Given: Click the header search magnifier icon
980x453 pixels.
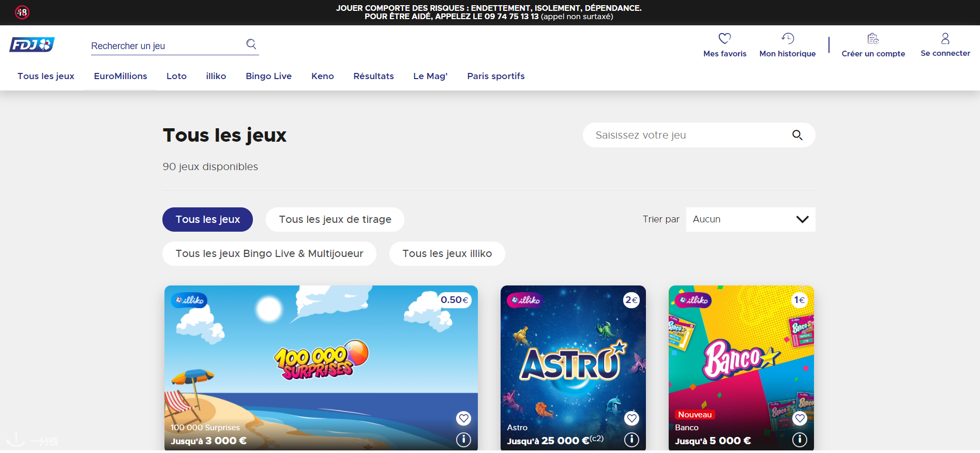Looking at the screenshot, I should coord(251,44).
